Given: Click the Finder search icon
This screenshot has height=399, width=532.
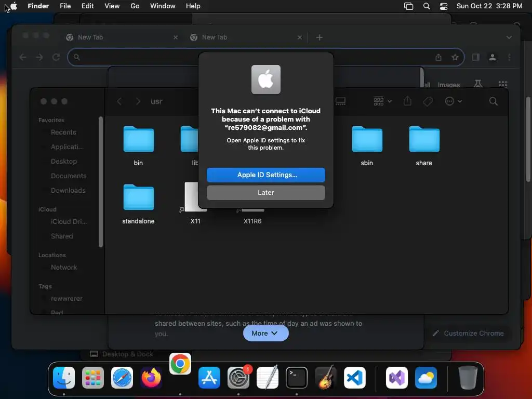Looking at the screenshot, I should click(494, 101).
